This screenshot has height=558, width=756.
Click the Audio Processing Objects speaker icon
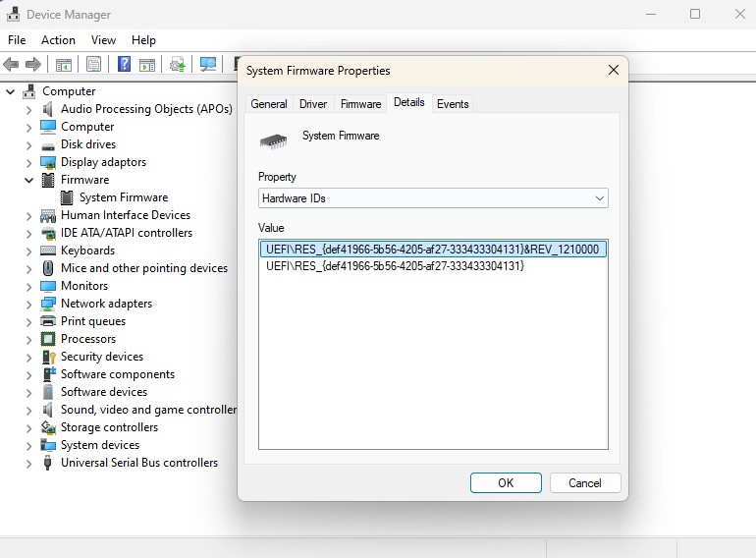48,109
